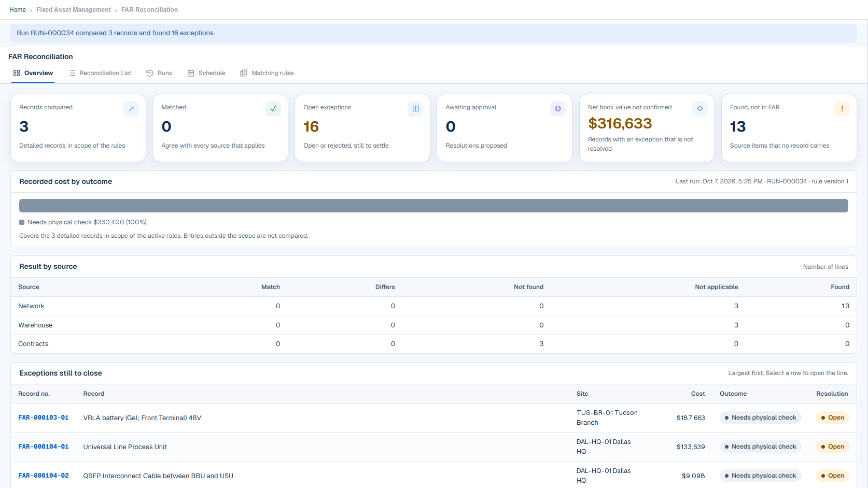This screenshot has height=488, width=868.
Task: Click the Differs column header
Action: point(385,287)
